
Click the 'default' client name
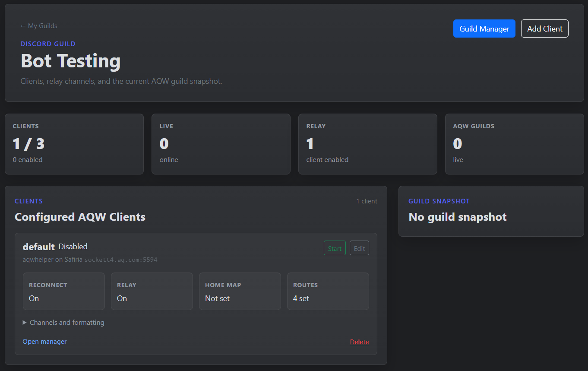(38, 247)
